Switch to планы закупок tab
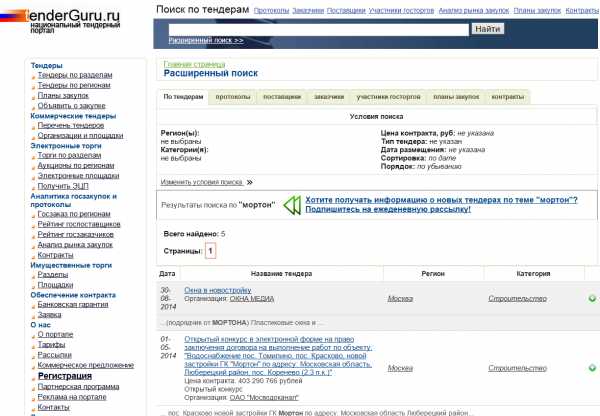Screen dimensions: 600x416 [456, 97]
